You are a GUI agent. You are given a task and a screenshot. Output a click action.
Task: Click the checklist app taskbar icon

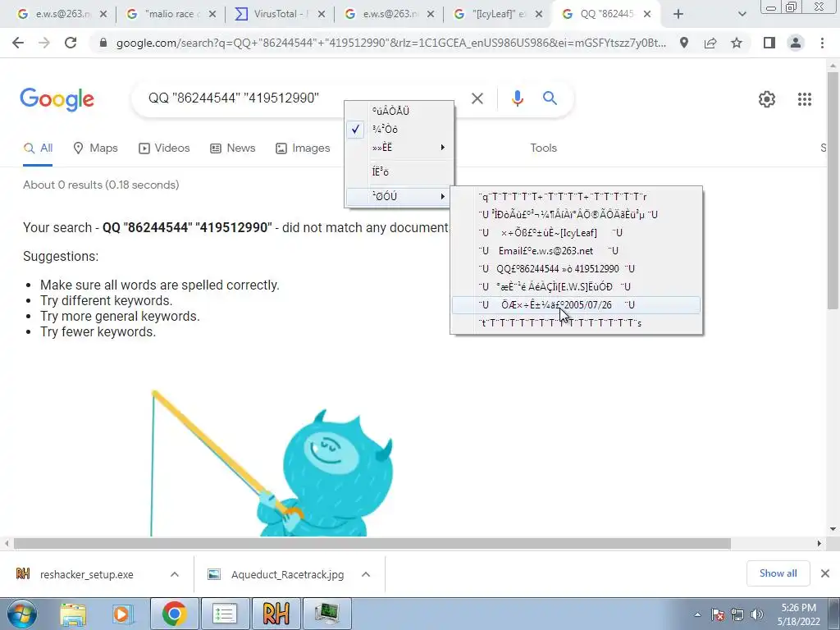tap(225, 614)
